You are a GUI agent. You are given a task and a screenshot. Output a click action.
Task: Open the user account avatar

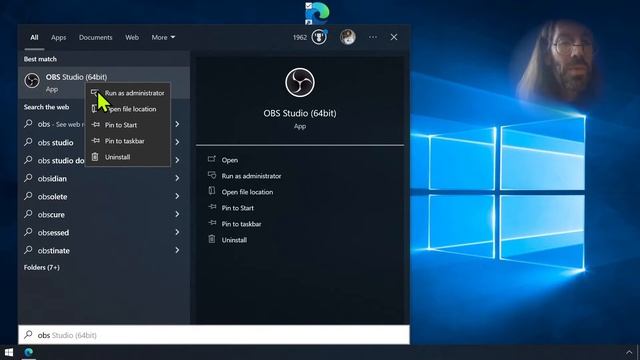(348, 37)
